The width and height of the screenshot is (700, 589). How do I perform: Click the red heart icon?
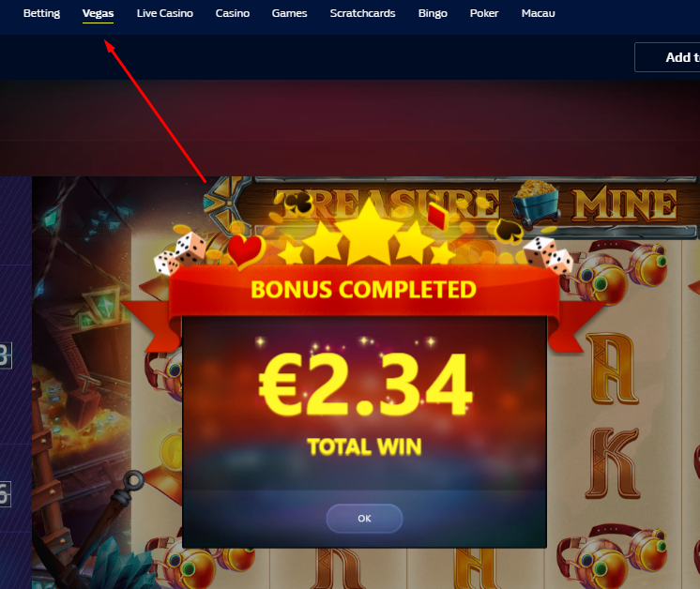pos(246,250)
